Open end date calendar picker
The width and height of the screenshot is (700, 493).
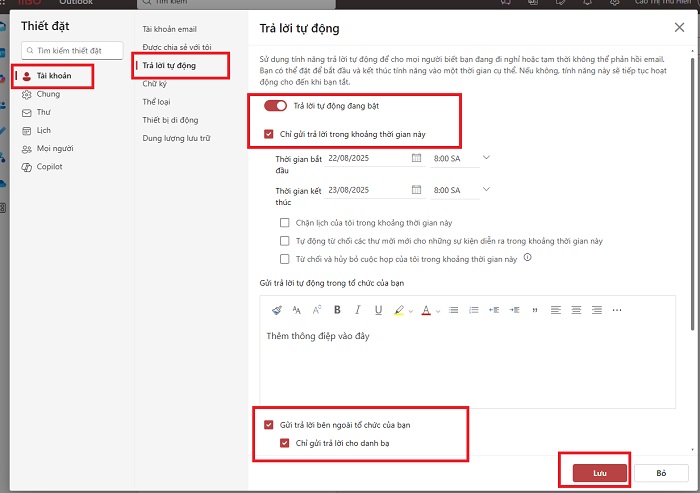tap(416, 189)
